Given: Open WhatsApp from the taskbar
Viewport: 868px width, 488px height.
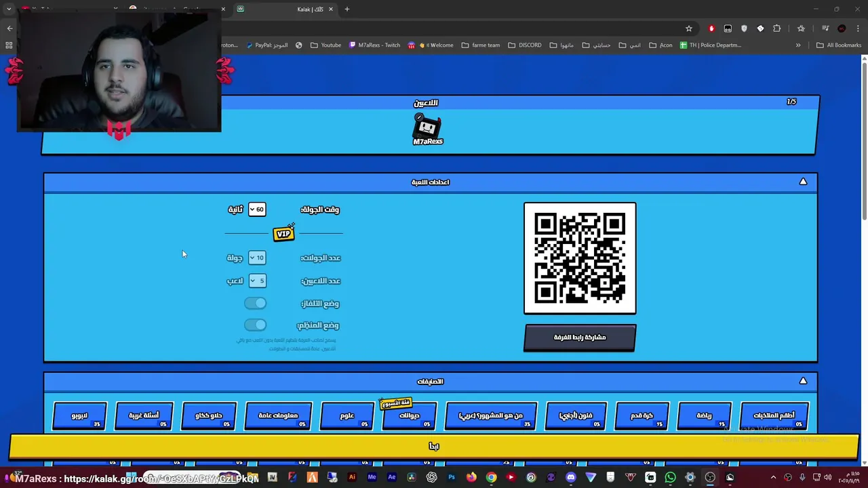Looking at the screenshot, I should point(670,477).
